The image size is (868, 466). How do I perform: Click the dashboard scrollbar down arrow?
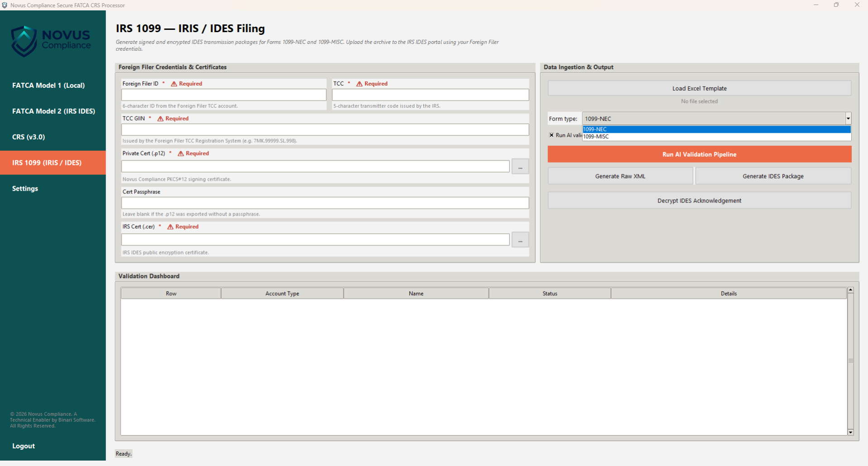click(x=851, y=432)
